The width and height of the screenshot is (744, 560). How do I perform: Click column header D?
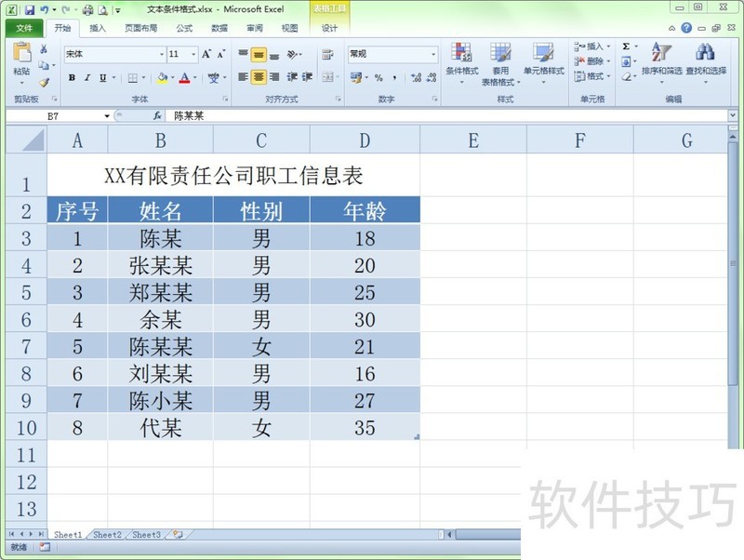tap(365, 140)
